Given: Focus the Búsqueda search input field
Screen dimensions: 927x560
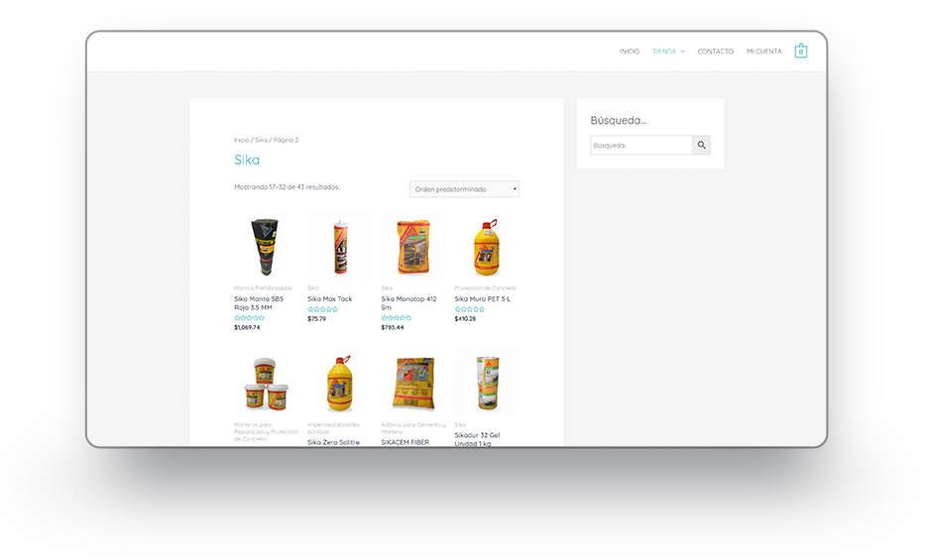Looking at the screenshot, I should [640, 145].
